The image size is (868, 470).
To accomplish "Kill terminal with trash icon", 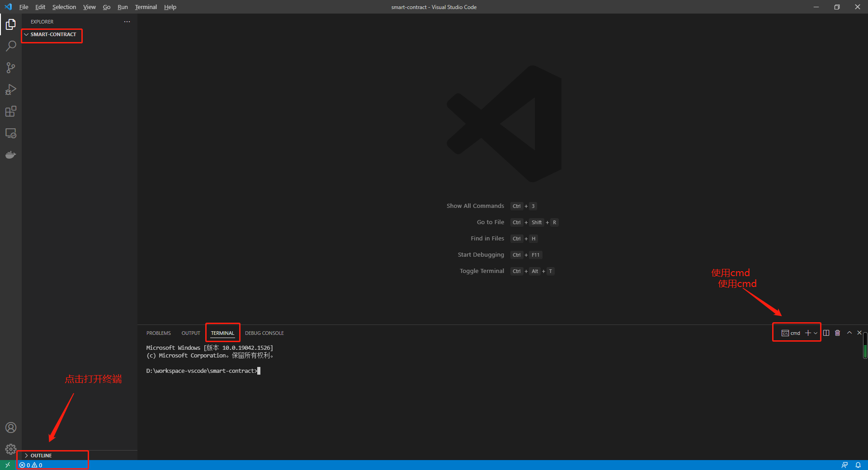I will pyautogui.click(x=838, y=333).
